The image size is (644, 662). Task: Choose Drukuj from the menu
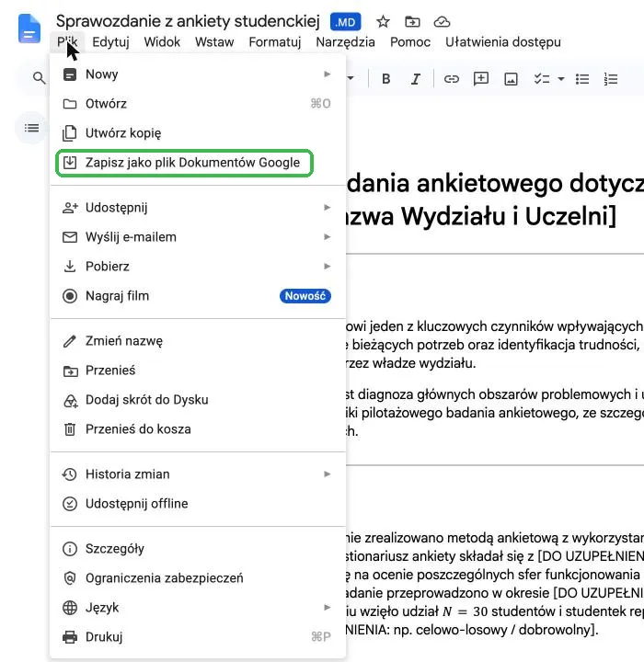click(x=198, y=636)
